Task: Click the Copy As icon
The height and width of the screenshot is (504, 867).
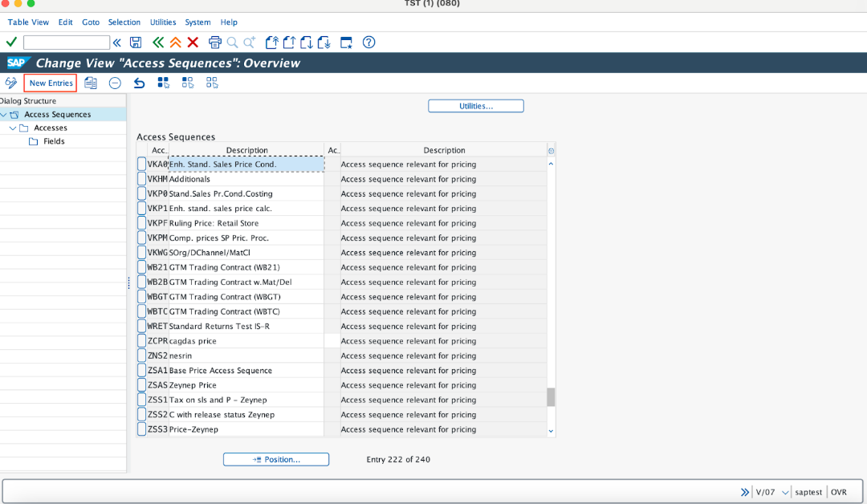Action: tap(91, 83)
